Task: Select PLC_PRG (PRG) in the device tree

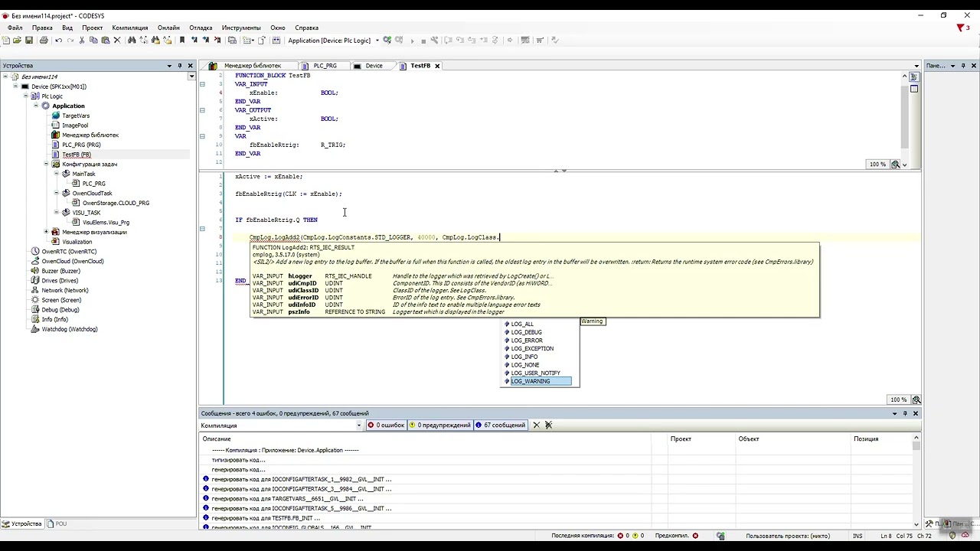Action: [81, 145]
